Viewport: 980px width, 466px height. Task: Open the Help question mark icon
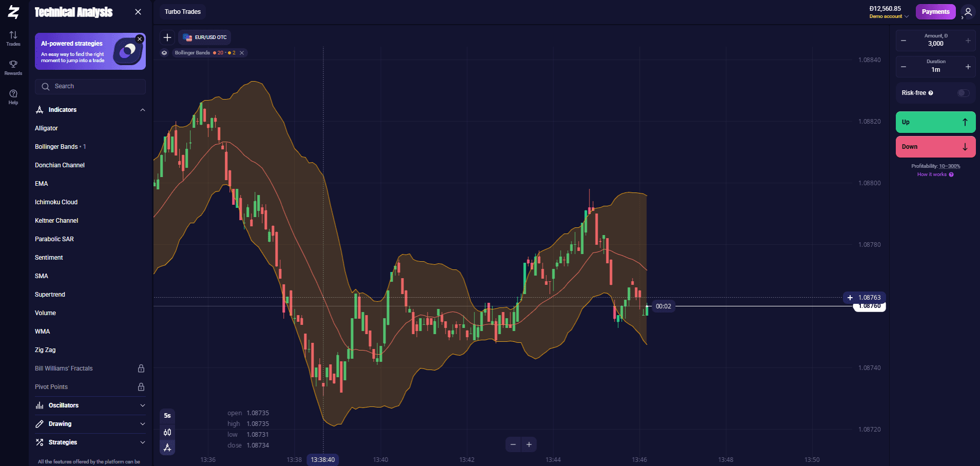(x=13, y=96)
